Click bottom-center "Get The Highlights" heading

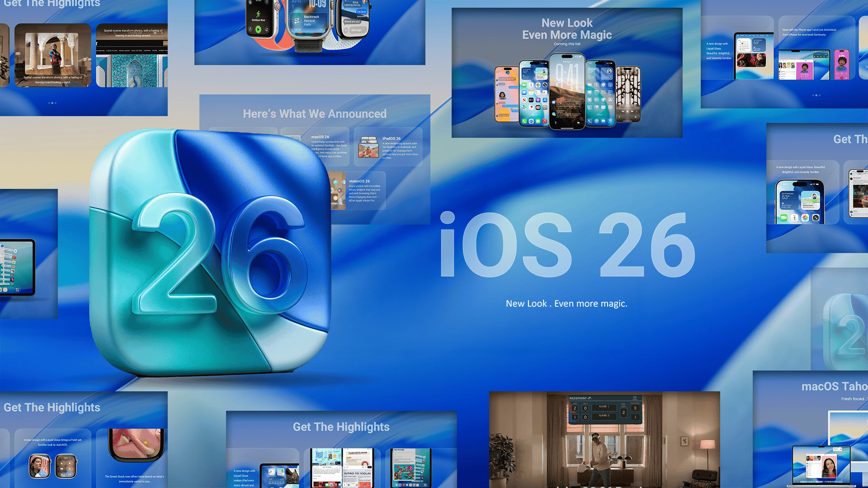coord(341,427)
